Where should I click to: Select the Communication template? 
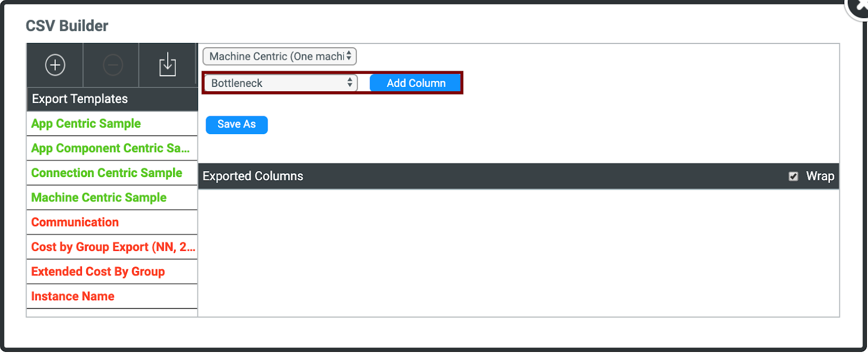click(75, 223)
